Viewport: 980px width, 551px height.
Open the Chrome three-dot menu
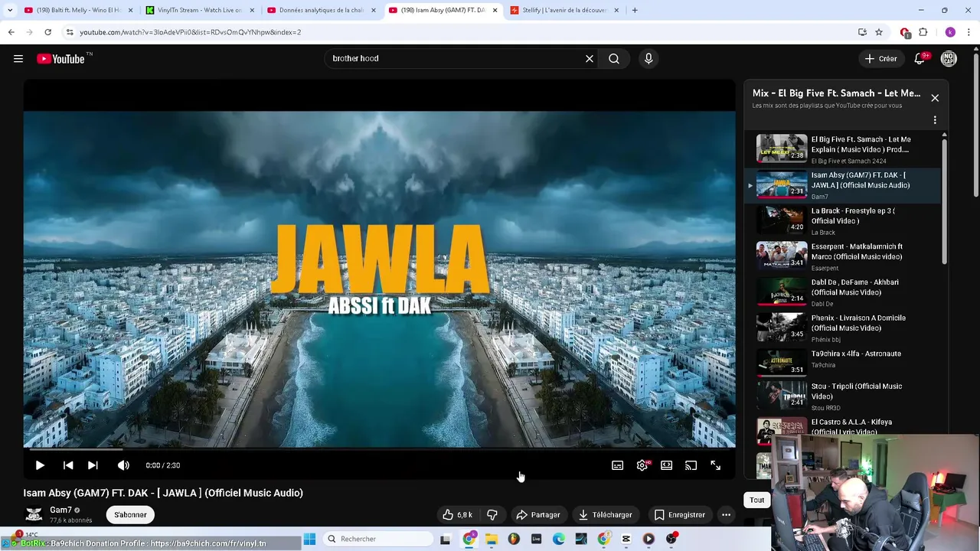[x=969, y=32]
